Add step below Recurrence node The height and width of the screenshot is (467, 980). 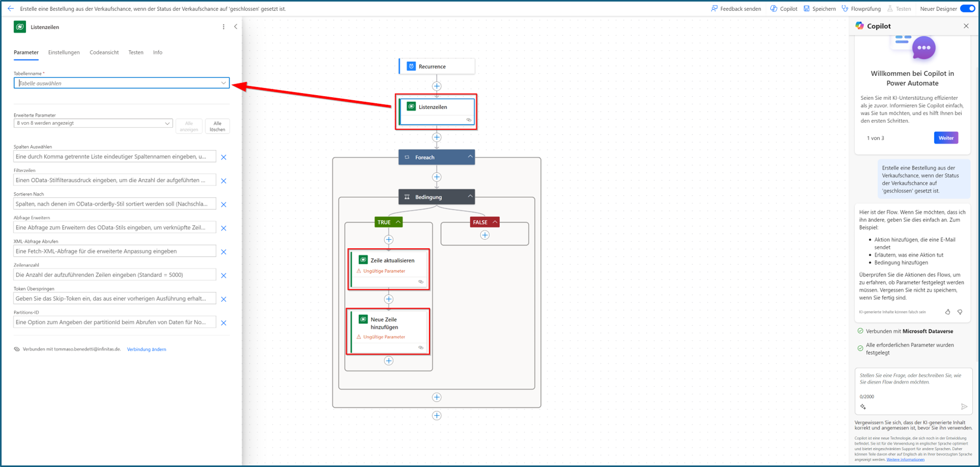[x=437, y=86]
